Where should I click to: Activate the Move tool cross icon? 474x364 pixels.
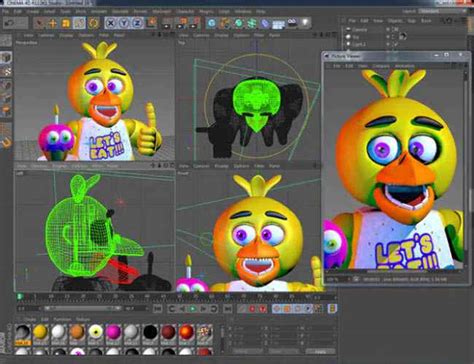(53, 23)
